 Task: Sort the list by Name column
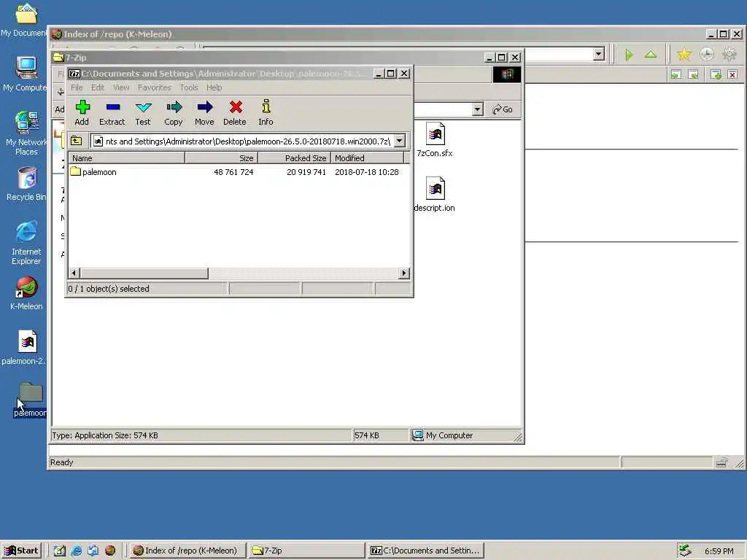[x=127, y=158]
